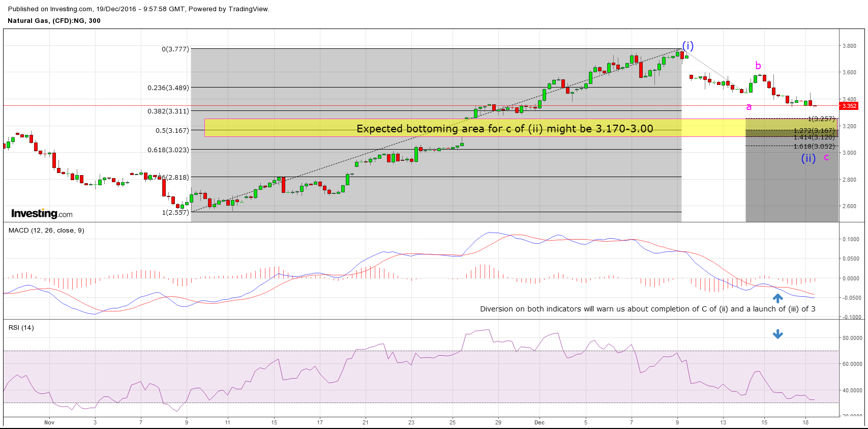
Task: Click the Fibonacci level 0.5(3.167) label
Action: 172,130
